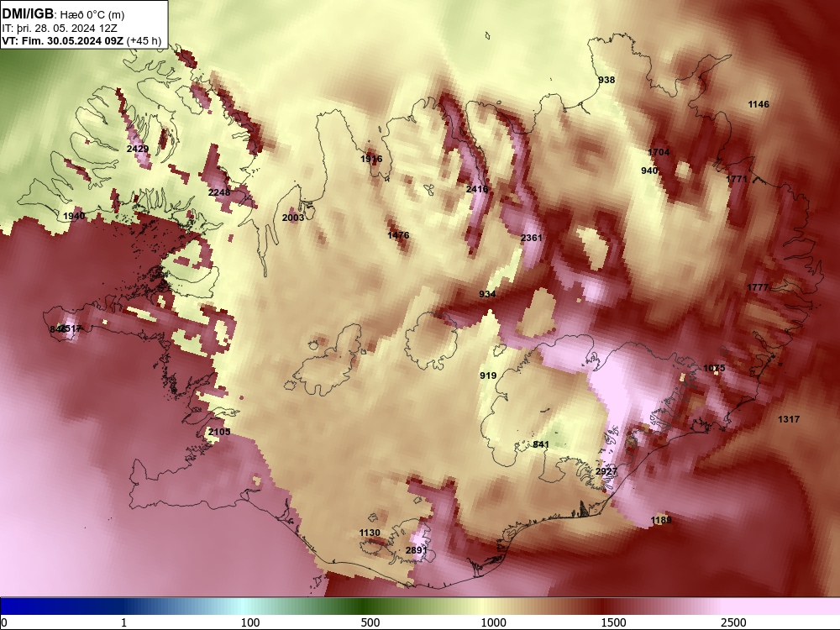Click the map value 1317
Screen dimensions: 840x630
pos(789,419)
